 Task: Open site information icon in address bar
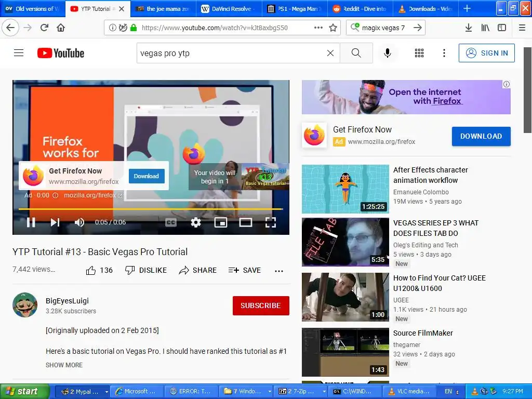pyautogui.click(x=112, y=28)
